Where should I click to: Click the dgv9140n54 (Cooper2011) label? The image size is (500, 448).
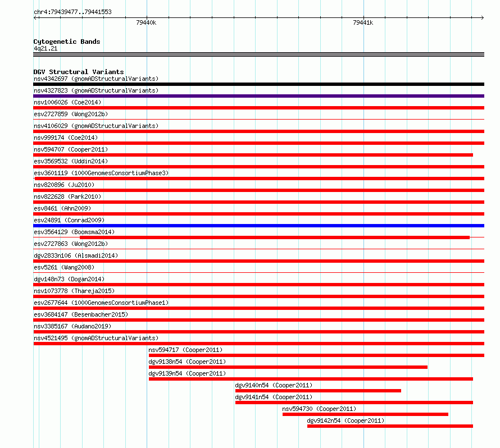tap(274, 385)
